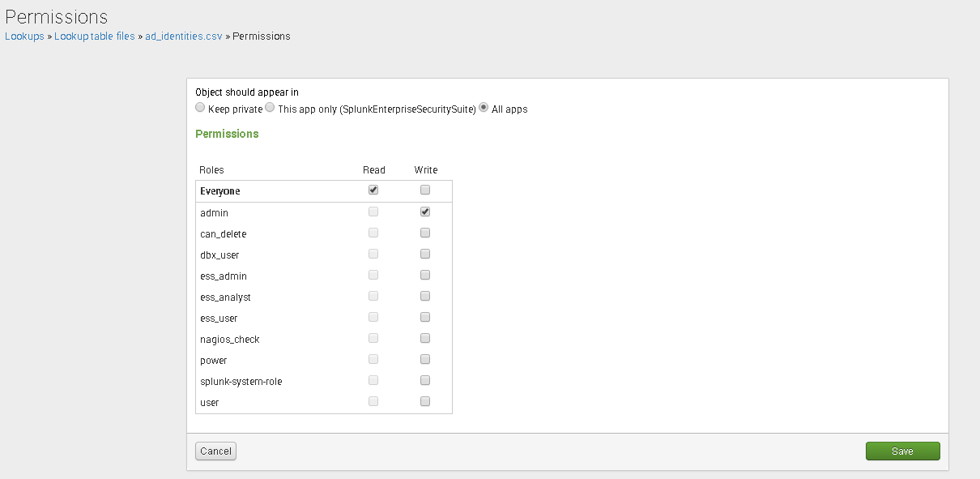Grant Read access to user role
Image resolution: width=980 pixels, height=479 pixels.
point(373,401)
